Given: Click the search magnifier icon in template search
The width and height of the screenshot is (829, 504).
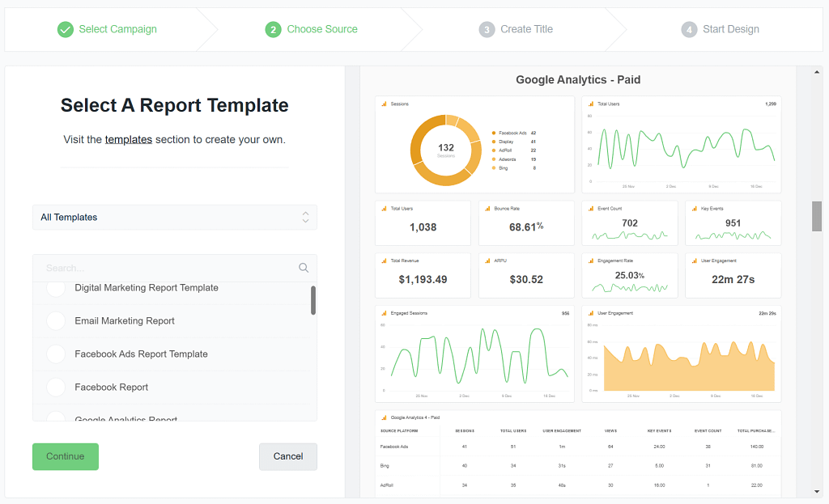Looking at the screenshot, I should pos(304,268).
